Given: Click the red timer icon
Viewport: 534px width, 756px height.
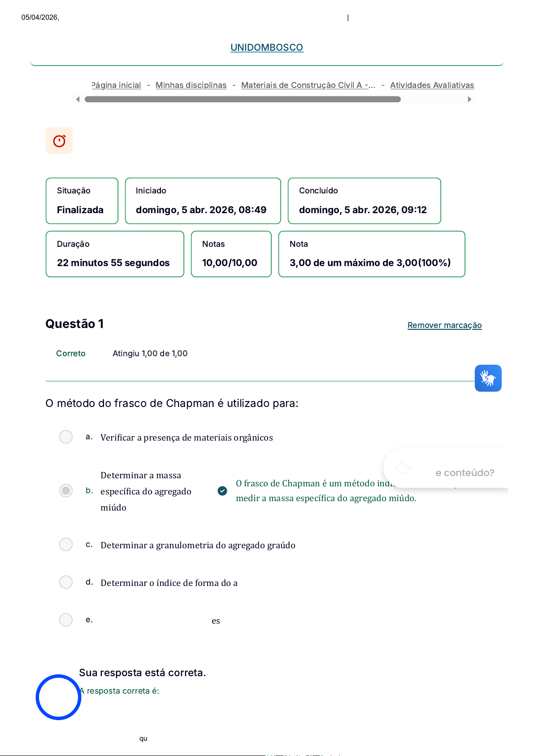Looking at the screenshot, I should tap(59, 141).
